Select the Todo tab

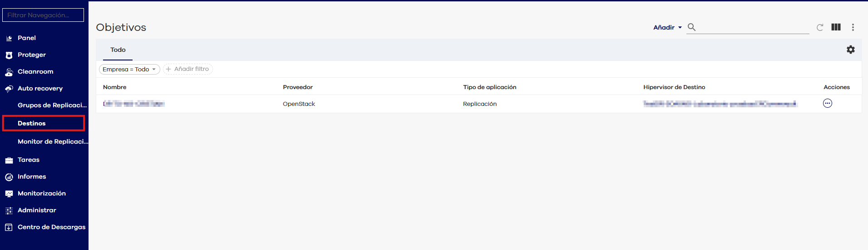[118, 50]
